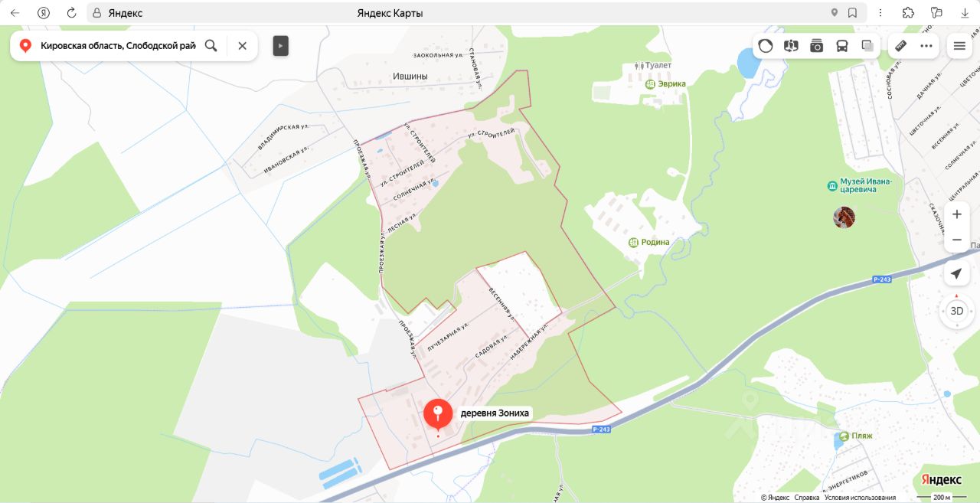This screenshot has width=980, height=503.
Task: Expand the three-dots more tools menu
Action: coord(926,45)
